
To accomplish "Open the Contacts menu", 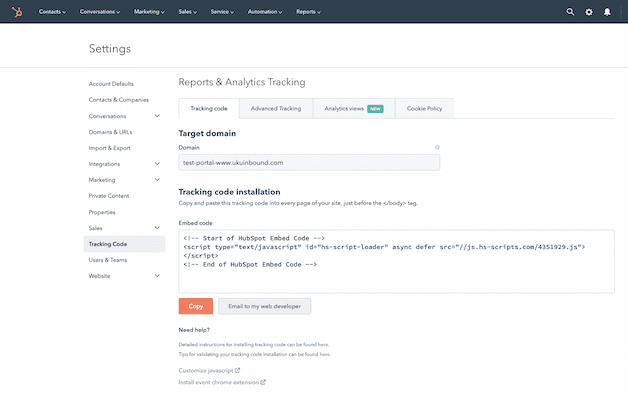I will 52,12.
